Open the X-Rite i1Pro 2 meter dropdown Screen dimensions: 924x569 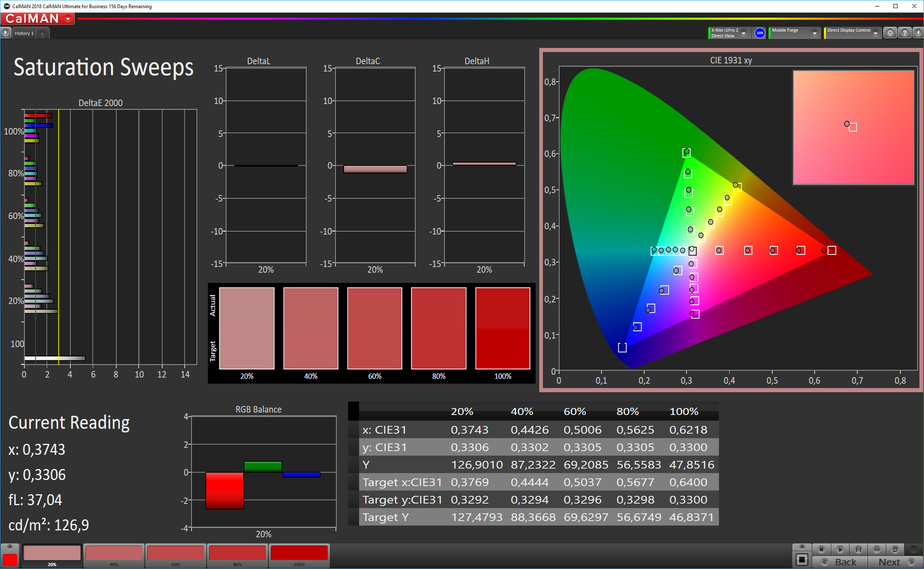tap(744, 33)
